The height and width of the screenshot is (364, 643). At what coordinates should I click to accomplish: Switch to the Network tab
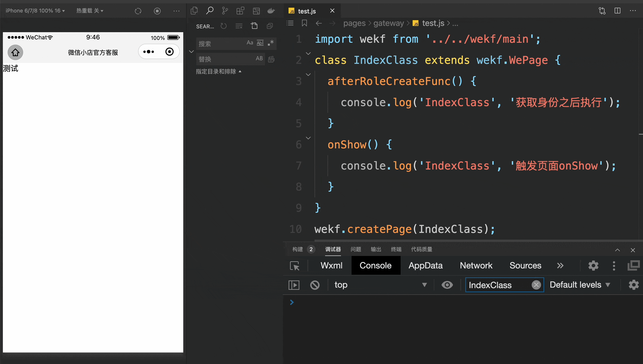[x=476, y=266]
